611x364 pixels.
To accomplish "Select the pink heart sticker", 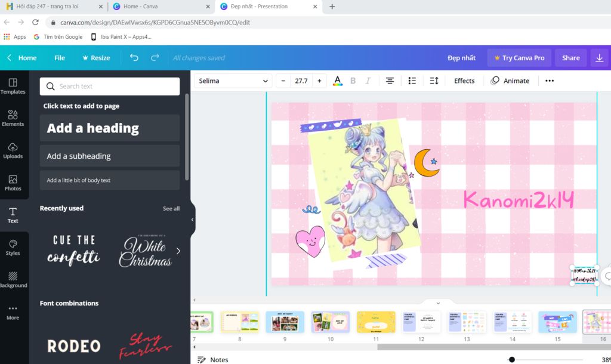I will tap(310, 242).
